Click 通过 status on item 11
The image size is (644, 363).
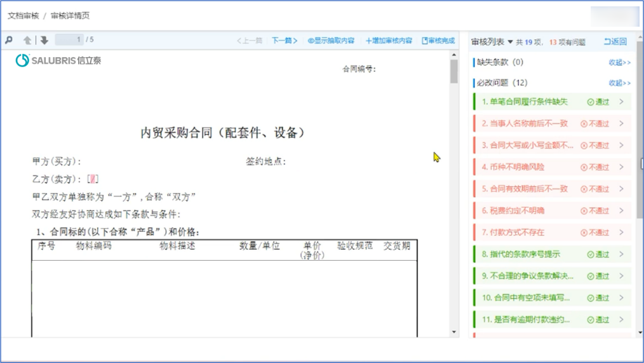click(598, 320)
